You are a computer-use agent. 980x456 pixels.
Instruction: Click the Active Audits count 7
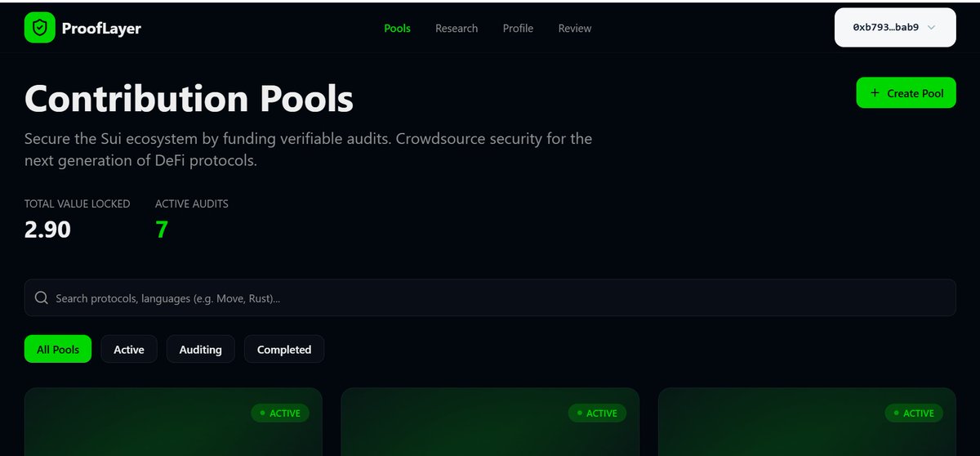coord(162,230)
